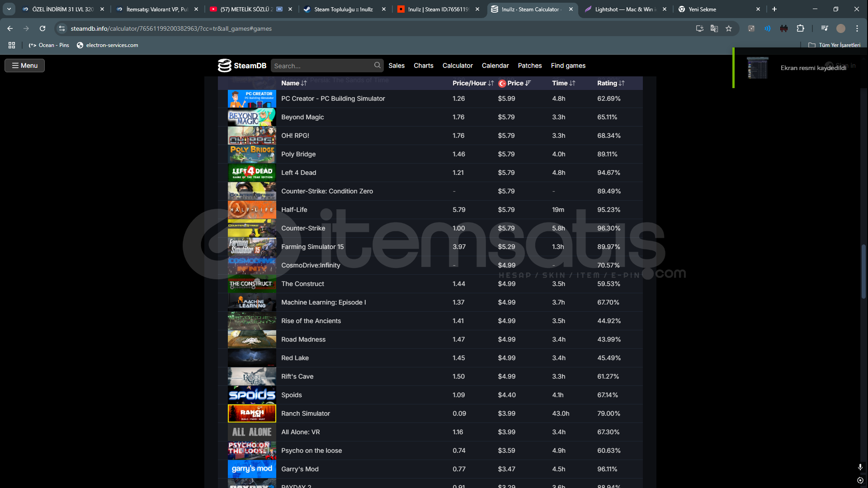
Task: Open tab search dropdown arrow
Action: coord(9,9)
